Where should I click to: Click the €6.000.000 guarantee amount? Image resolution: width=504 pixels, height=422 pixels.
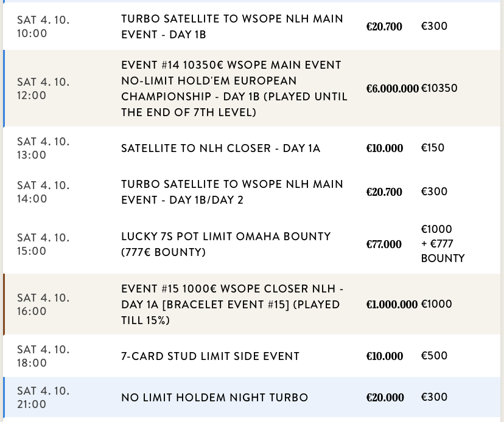coord(392,89)
